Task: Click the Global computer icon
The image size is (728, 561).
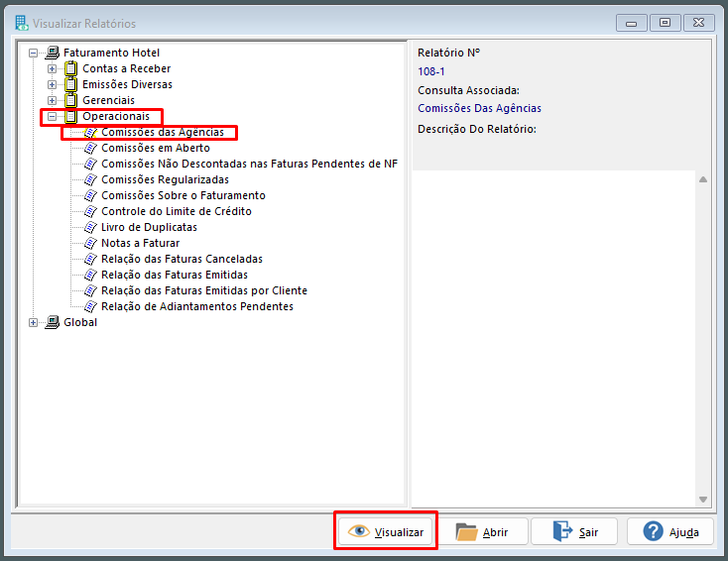Action: pos(53,322)
